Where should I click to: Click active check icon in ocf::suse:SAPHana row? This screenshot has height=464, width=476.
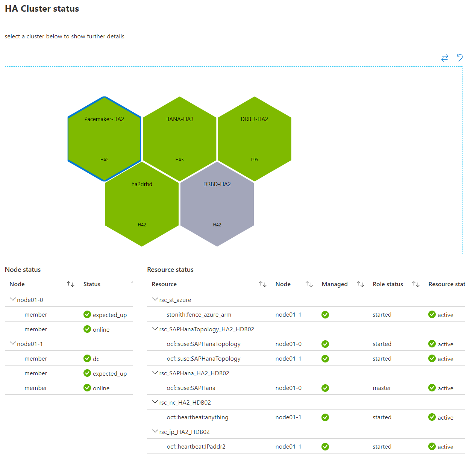pyautogui.click(x=432, y=388)
